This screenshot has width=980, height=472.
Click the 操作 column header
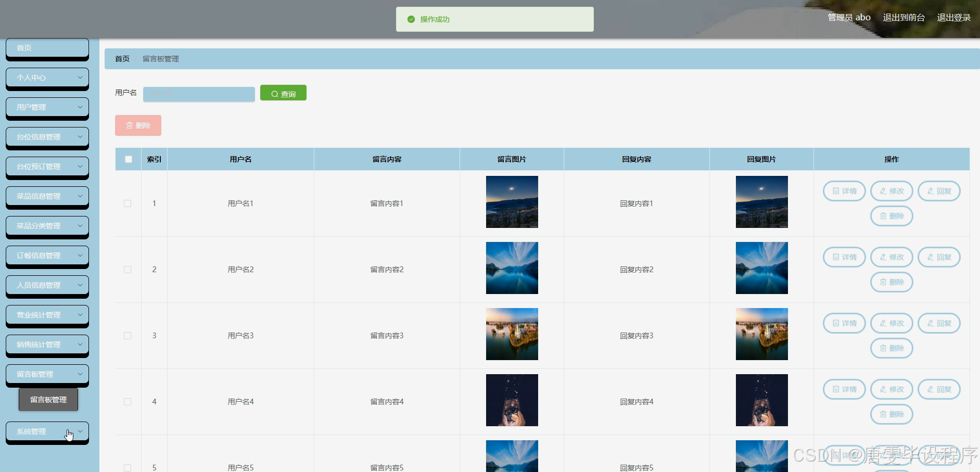tap(892, 159)
